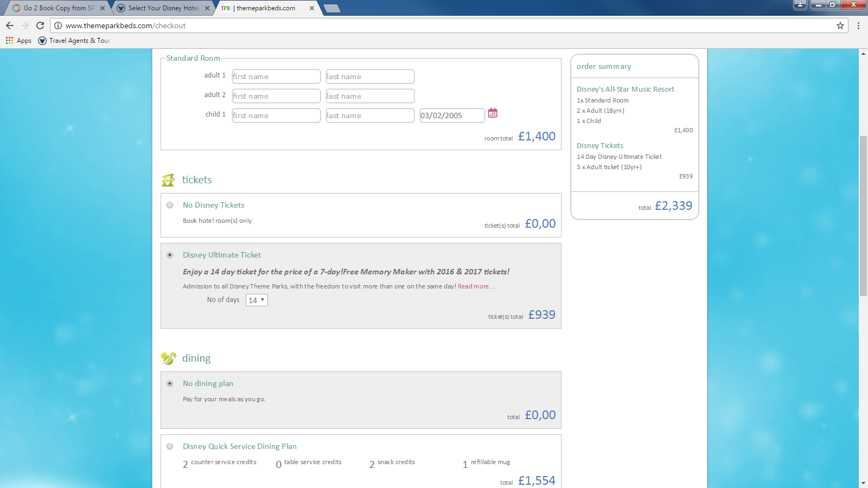Click the order summary total £2,339
Image resolution: width=868 pixels, height=488 pixels.
[673, 206]
